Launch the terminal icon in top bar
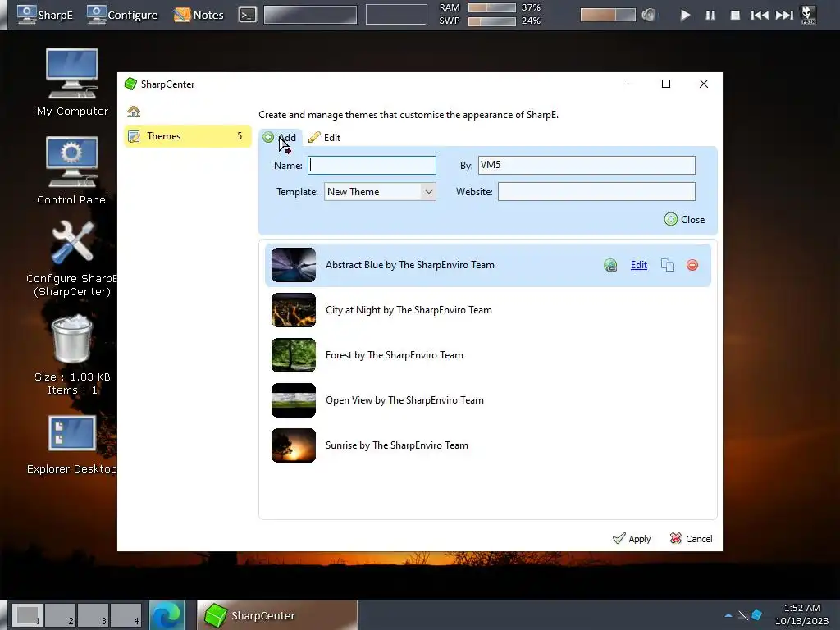 coord(248,15)
